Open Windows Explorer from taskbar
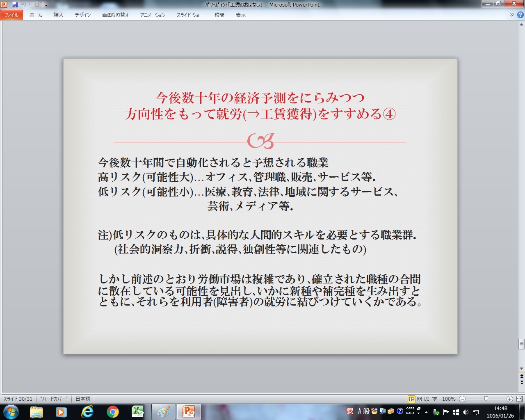The width and height of the screenshot is (525, 420). coord(37,411)
